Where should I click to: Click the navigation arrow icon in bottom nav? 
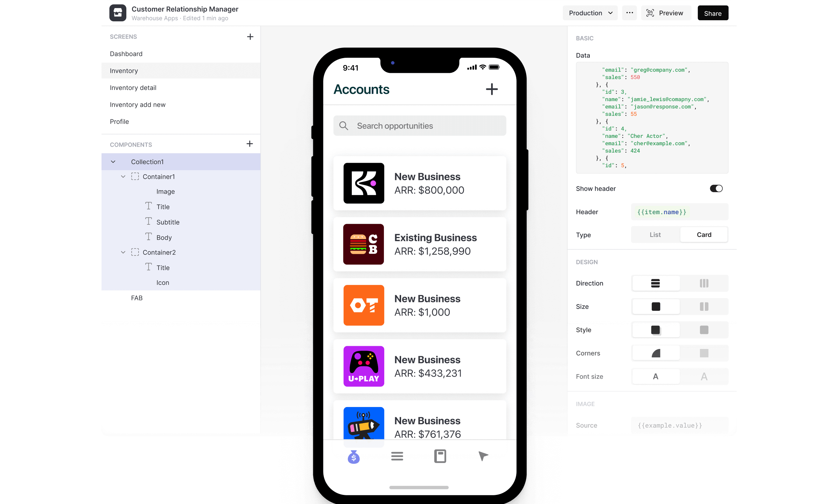(x=484, y=456)
